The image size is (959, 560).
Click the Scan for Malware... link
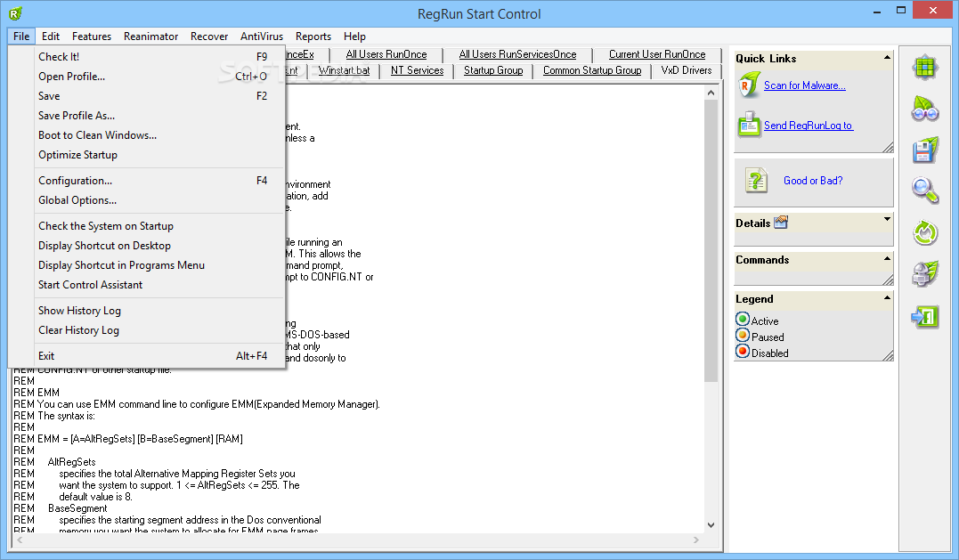[804, 85]
